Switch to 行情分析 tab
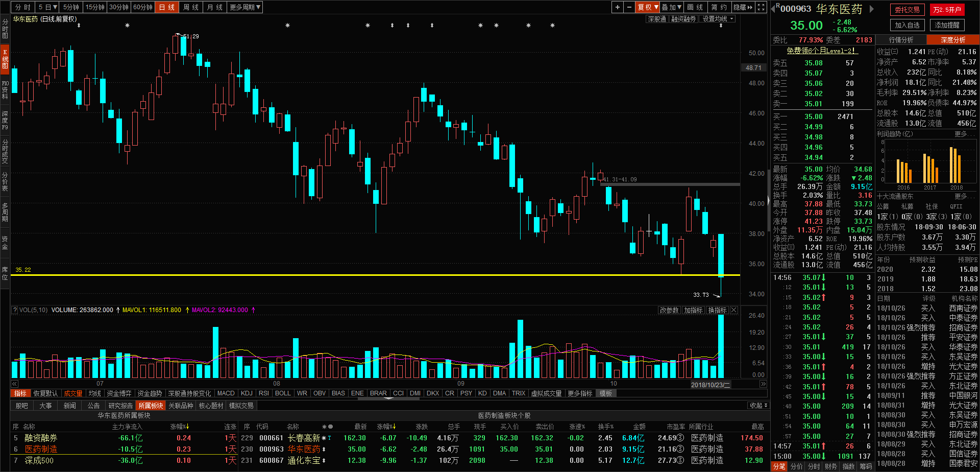980x472 pixels. (x=901, y=39)
